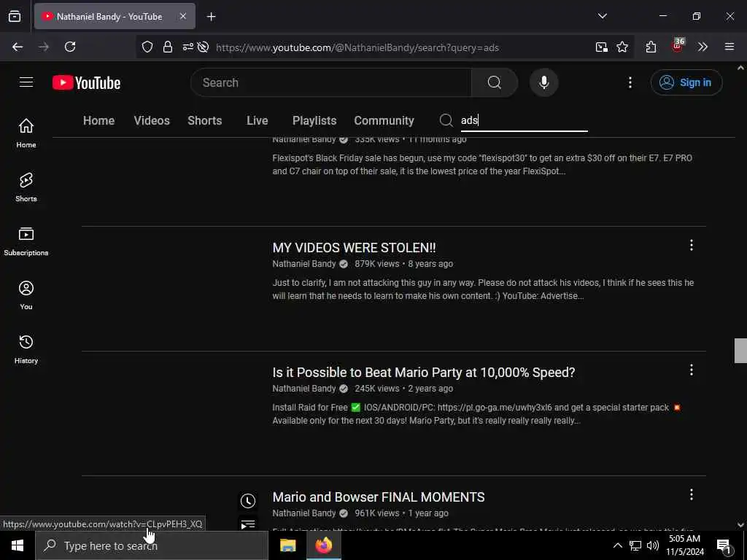Click the channel search field containing ads

[524, 120]
